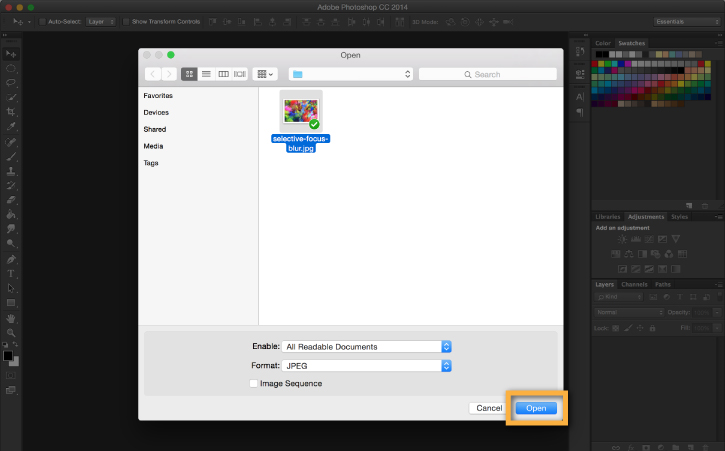Viewport: 725px width, 451px height.
Task: Select the Path Selection arrow tool
Action: pyautogui.click(x=11, y=288)
